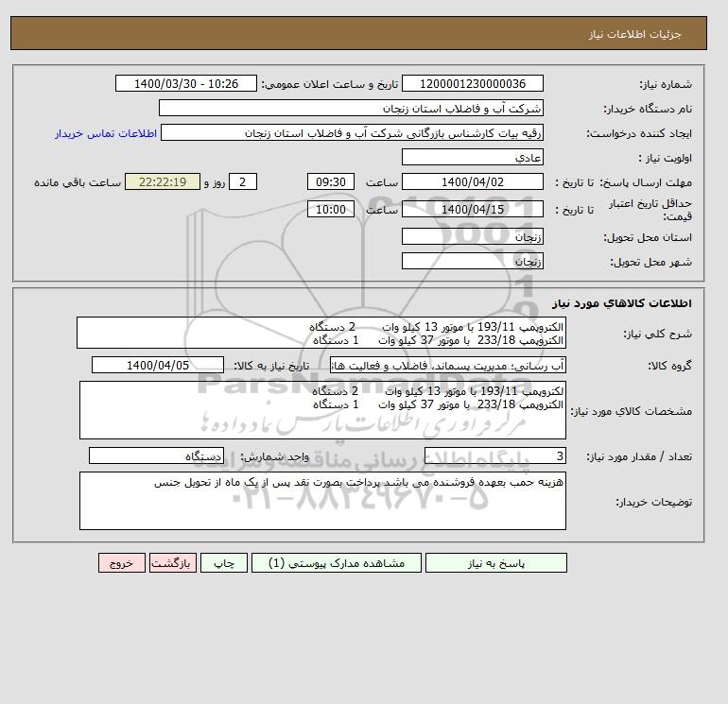Click the جزئیات اطلاعات نیاز header title

(634, 34)
